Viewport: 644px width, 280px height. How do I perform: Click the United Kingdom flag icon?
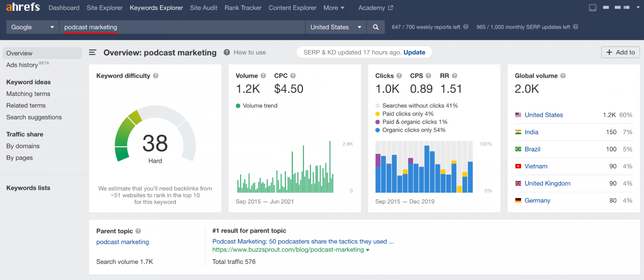coord(518,183)
